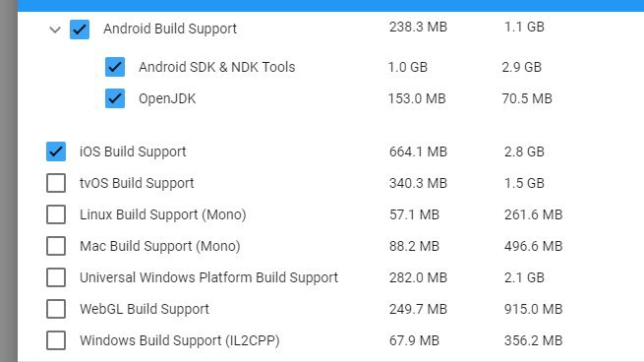Select Universal Windows Platform Build Support label
The width and height of the screenshot is (644, 362).
[x=208, y=277]
